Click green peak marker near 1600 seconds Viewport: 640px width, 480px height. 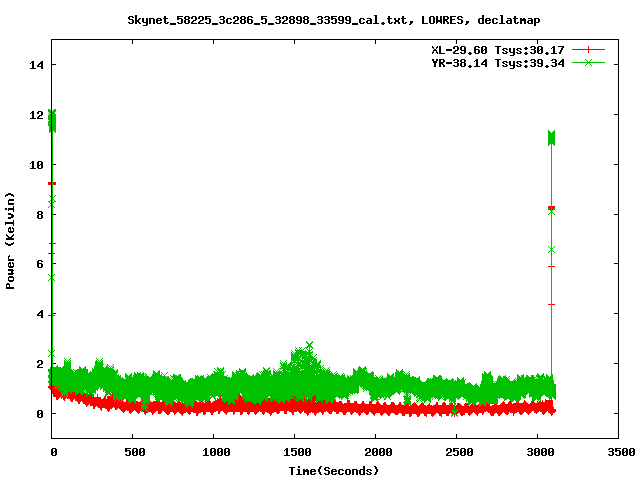point(309,346)
